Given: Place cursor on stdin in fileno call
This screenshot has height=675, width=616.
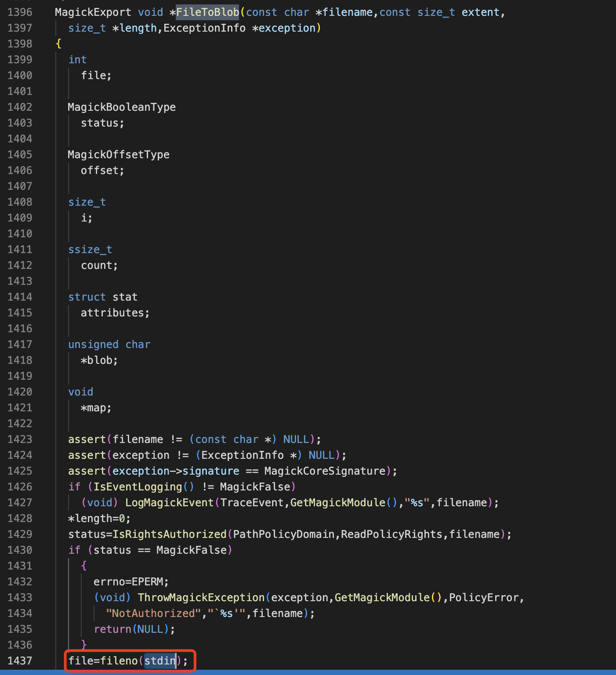Looking at the screenshot, I should pyautogui.click(x=159, y=660).
